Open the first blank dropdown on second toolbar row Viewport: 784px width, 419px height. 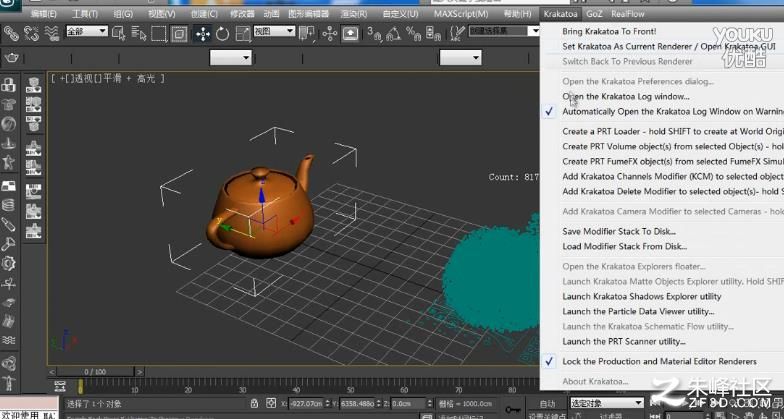pyautogui.click(x=230, y=58)
